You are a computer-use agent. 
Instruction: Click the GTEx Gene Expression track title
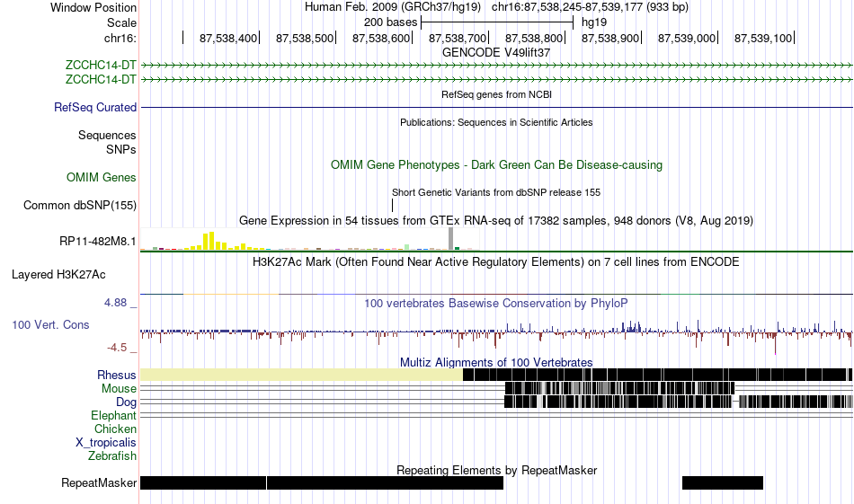[496, 220]
